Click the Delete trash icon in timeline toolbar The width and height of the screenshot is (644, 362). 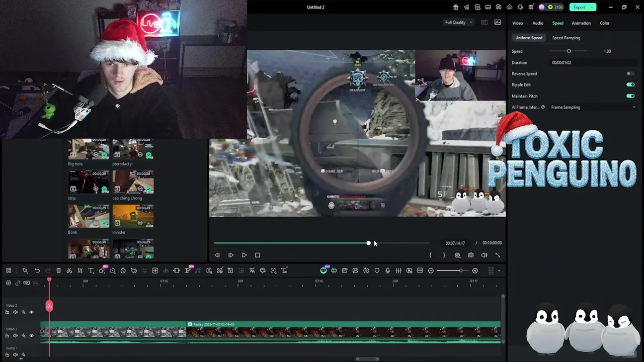point(58,270)
